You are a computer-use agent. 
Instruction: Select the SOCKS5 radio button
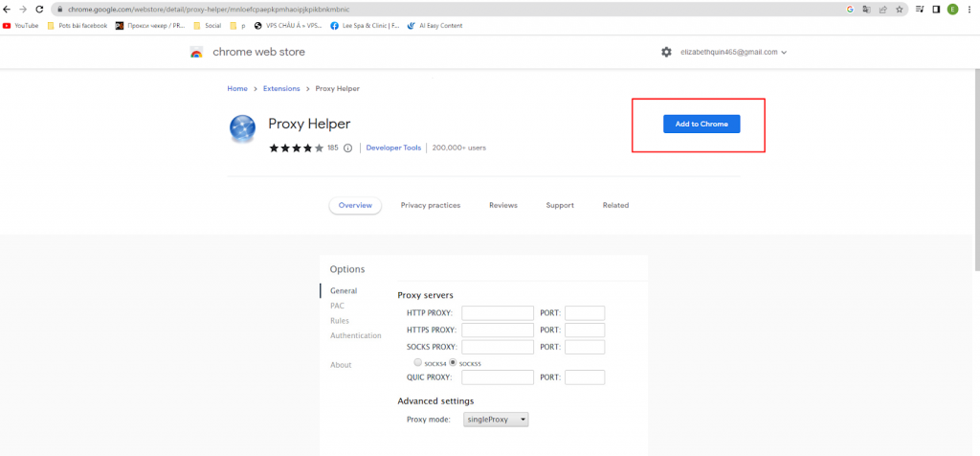point(453,362)
